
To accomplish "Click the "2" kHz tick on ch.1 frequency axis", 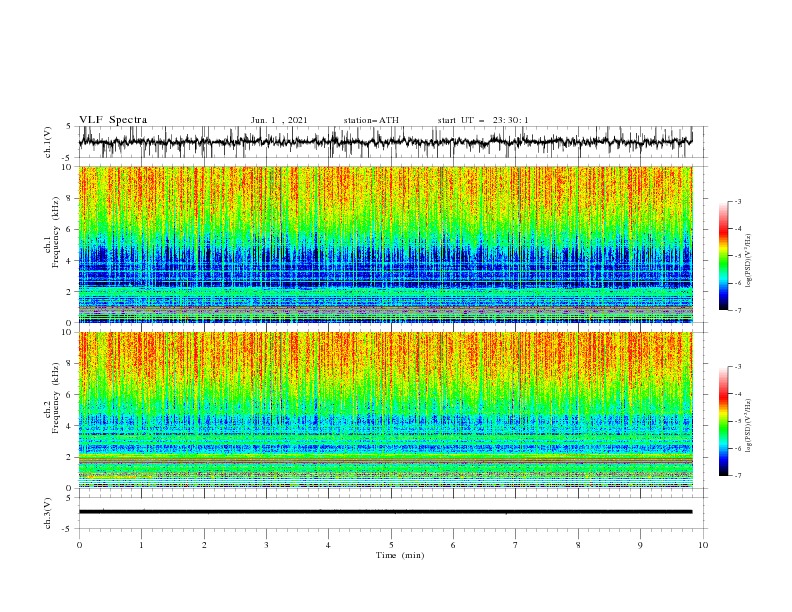I will click(x=70, y=291).
